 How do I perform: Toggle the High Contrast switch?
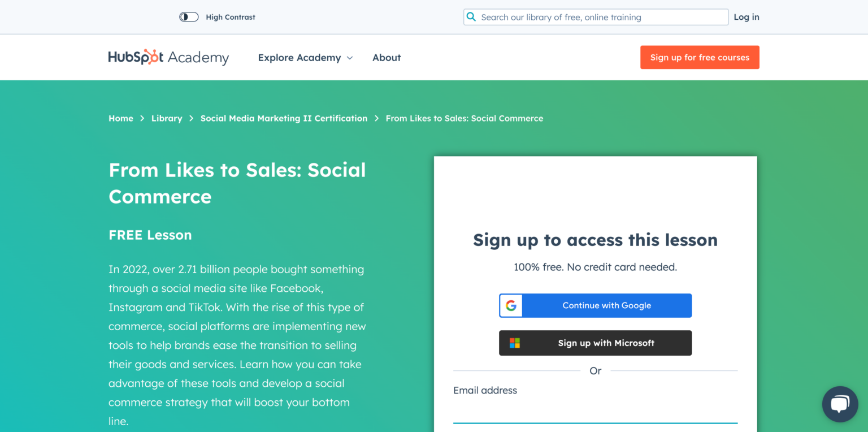tap(189, 16)
